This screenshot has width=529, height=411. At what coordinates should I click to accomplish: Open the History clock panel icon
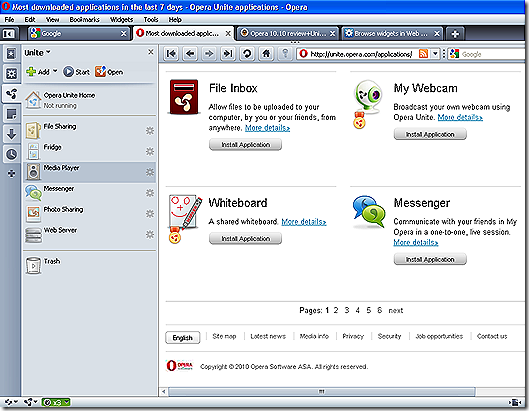click(11, 154)
